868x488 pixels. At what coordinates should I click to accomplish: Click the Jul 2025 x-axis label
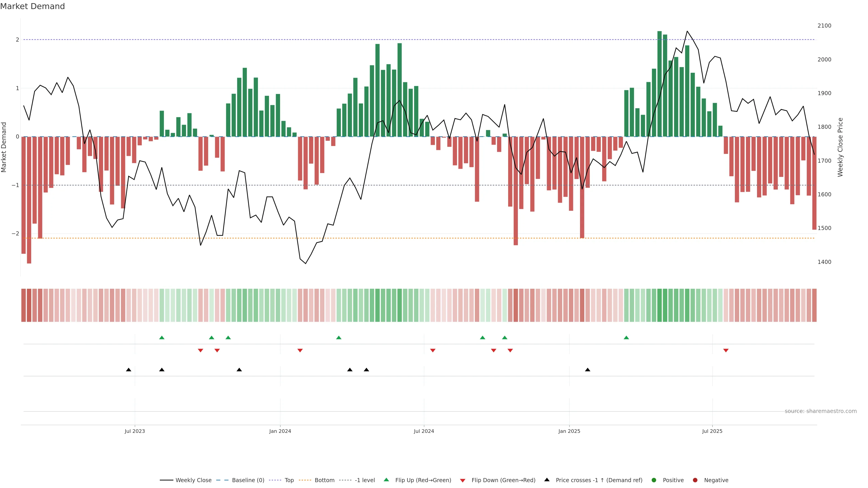(712, 431)
